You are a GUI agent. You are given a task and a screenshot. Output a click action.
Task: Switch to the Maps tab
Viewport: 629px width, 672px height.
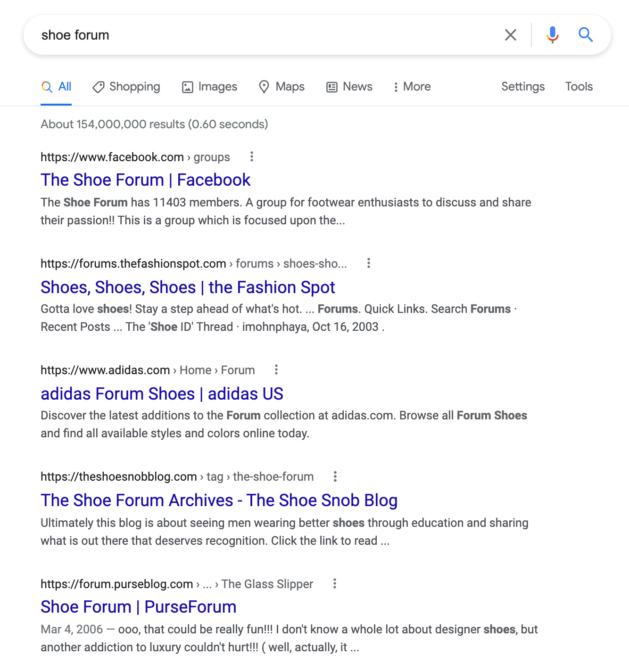tap(282, 87)
